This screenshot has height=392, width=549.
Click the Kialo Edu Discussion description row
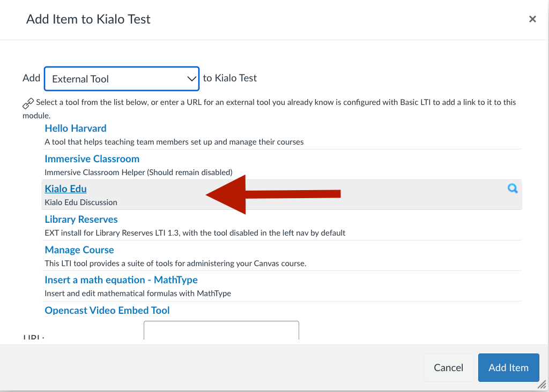(x=81, y=202)
